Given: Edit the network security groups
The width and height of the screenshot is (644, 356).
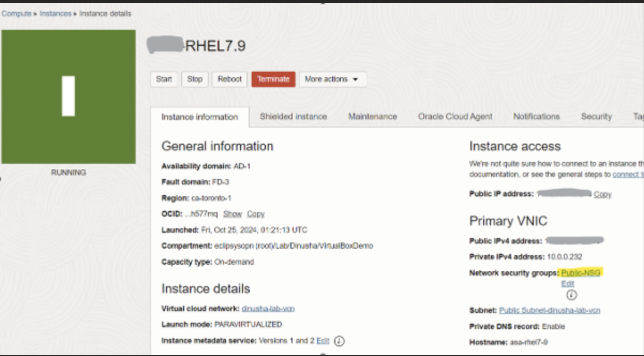Looking at the screenshot, I should point(567,283).
